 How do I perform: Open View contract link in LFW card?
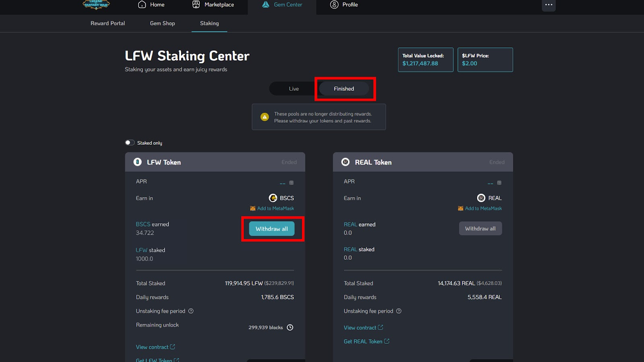(155, 347)
